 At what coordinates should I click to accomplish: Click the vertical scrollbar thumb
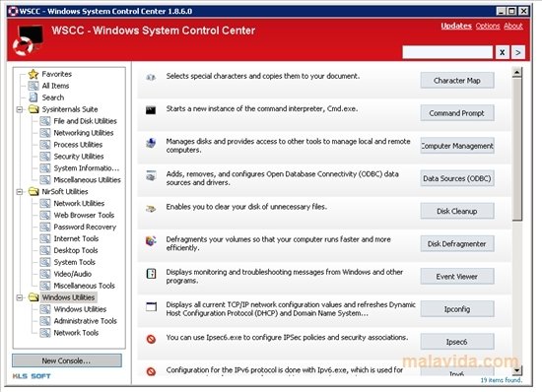click(x=517, y=149)
